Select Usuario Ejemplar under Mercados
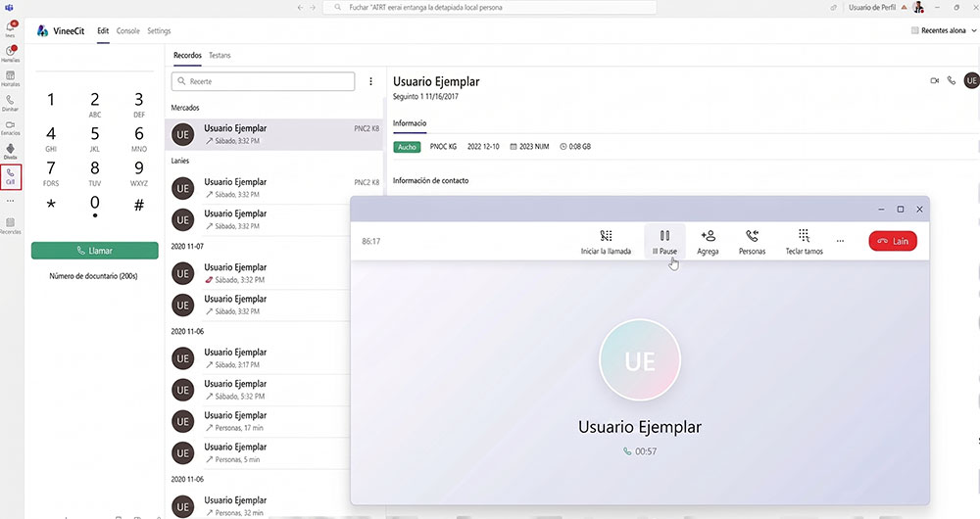The image size is (980, 519). point(273,134)
